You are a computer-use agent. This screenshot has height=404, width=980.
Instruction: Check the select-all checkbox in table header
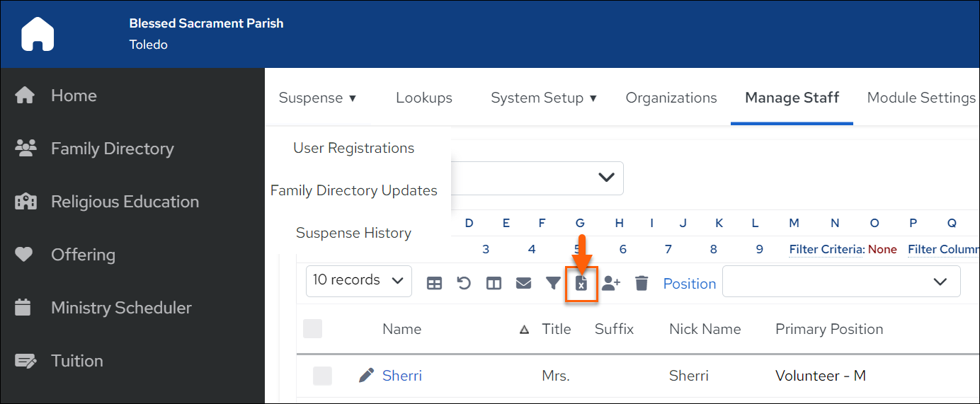tap(312, 328)
